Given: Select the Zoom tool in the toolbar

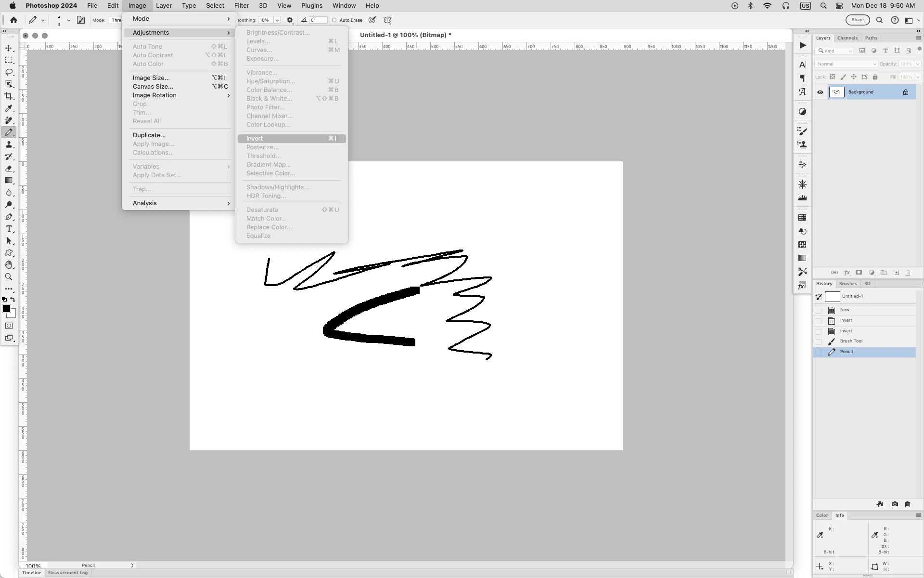Looking at the screenshot, I should pos(9,277).
